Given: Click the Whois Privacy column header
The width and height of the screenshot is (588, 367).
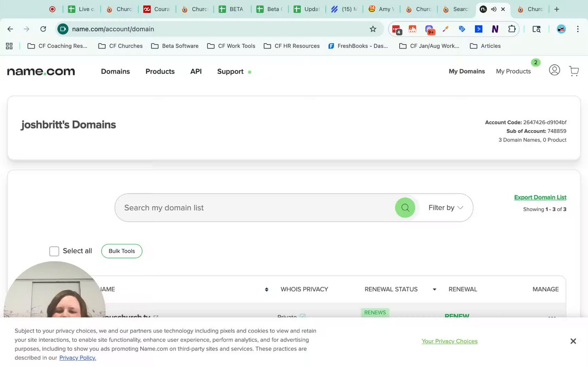Looking at the screenshot, I should point(304,289).
